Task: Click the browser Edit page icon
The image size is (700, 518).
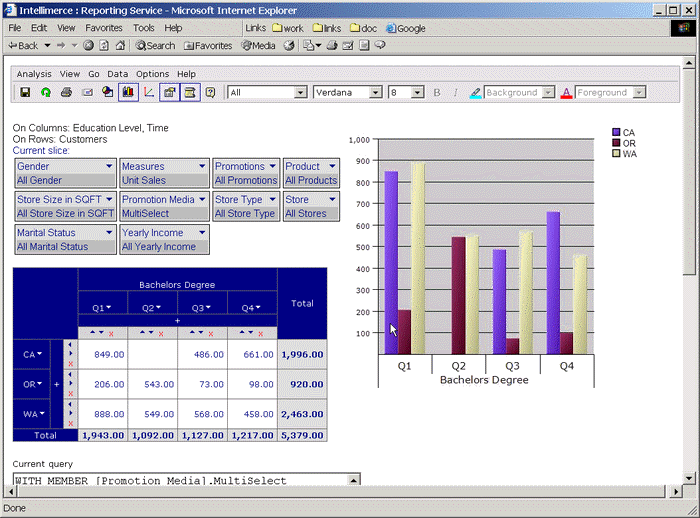Action: (x=348, y=46)
